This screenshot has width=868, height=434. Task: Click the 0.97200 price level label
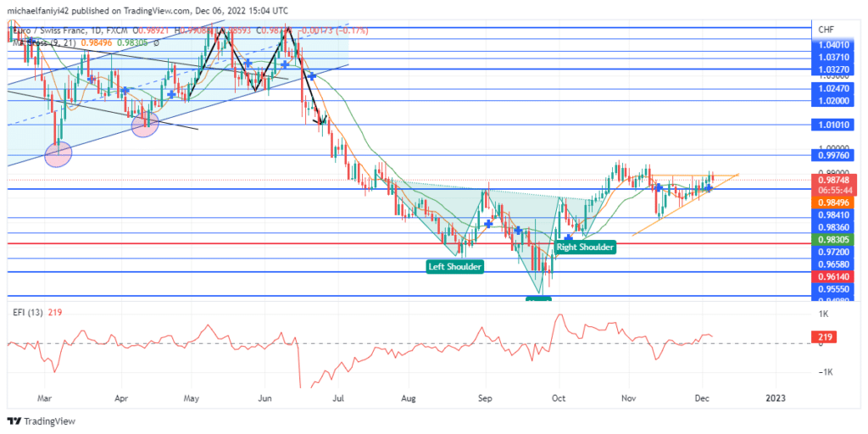click(x=834, y=252)
